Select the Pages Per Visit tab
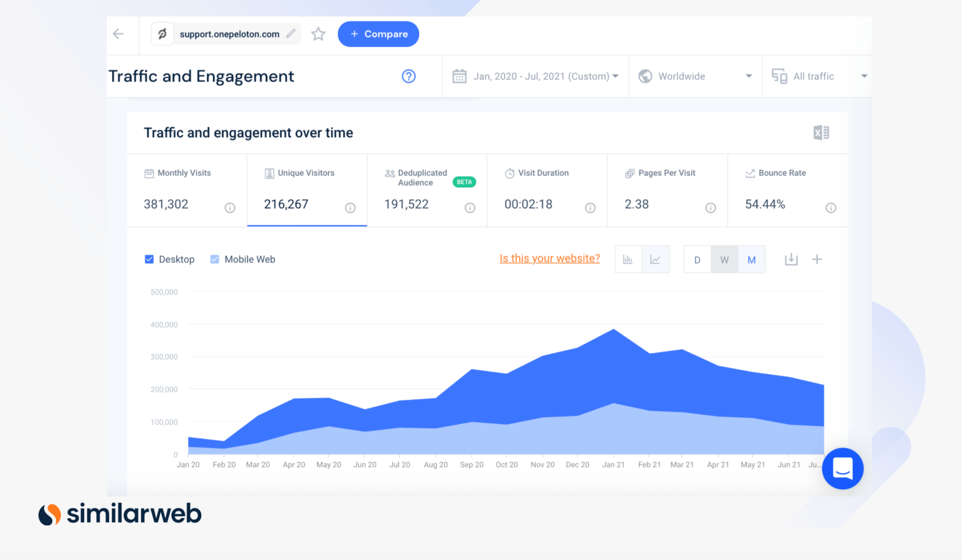This screenshot has height=560, width=962. pos(668,190)
